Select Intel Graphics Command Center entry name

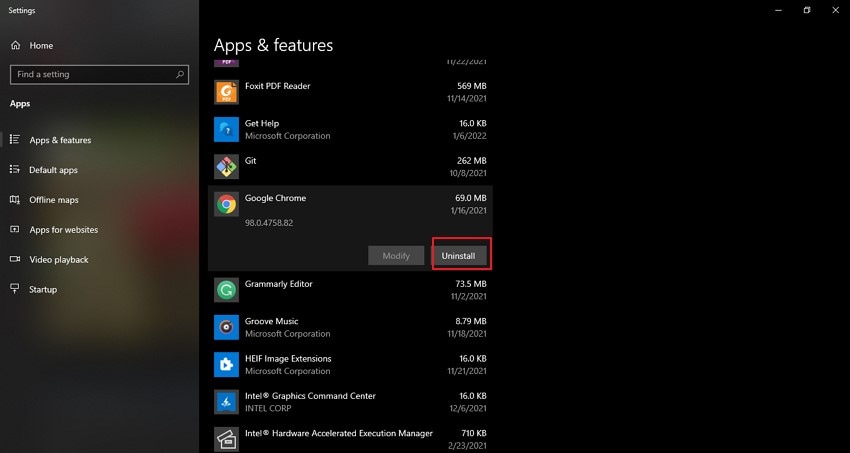310,396
